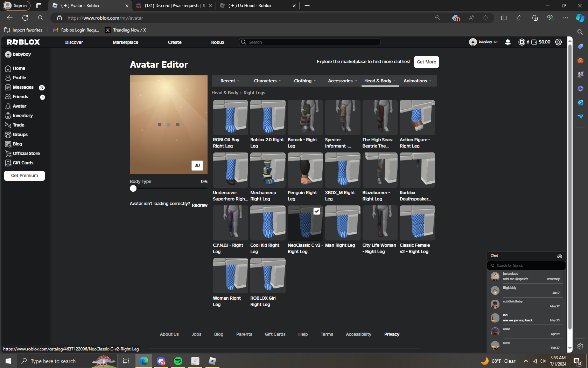Expand the Animations dropdown
Screen dimensions: 588x368
(418, 81)
